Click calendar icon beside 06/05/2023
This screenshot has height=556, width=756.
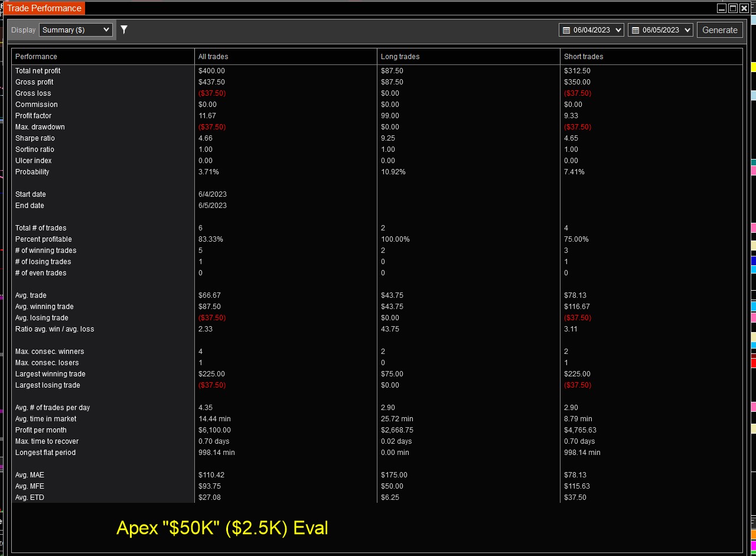[636, 30]
